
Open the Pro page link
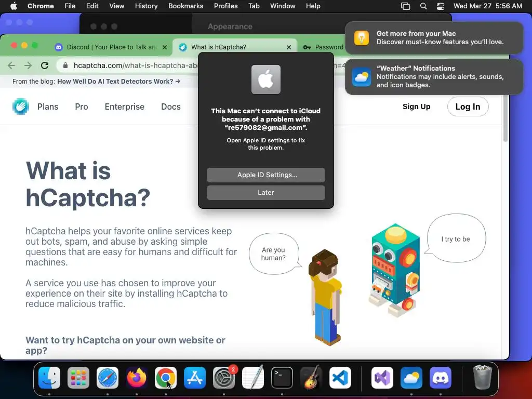82,107
